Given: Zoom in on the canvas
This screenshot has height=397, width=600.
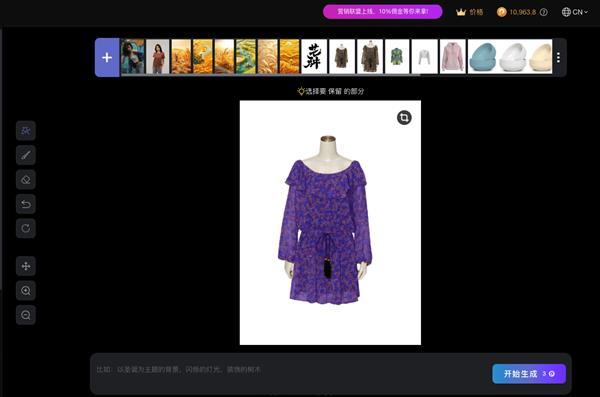Looking at the screenshot, I should [26, 291].
